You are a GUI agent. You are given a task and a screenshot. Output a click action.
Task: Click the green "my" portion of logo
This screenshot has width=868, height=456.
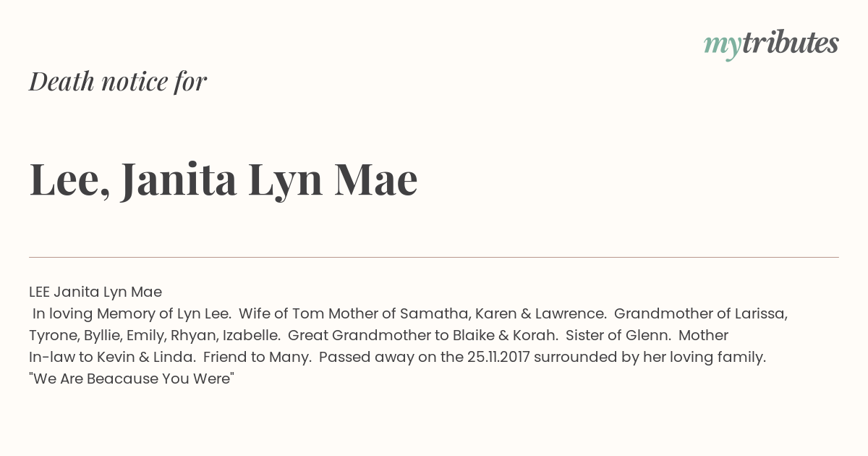[723, 47]
